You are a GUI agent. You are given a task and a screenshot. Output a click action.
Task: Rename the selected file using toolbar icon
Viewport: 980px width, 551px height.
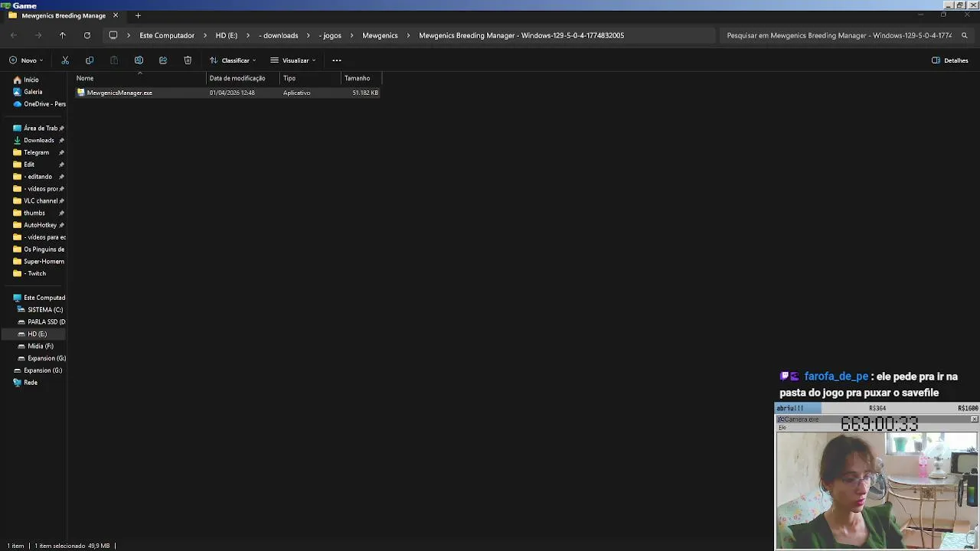139,60
